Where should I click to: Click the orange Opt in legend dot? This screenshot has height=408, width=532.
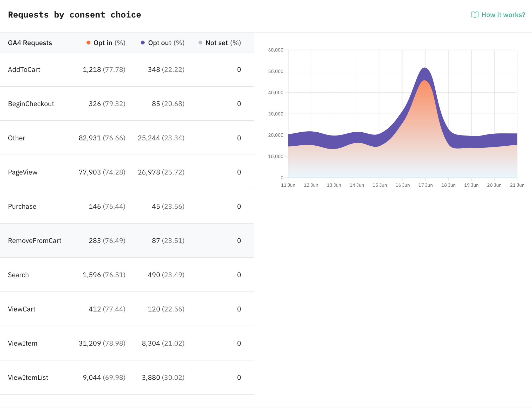[89, 43]
